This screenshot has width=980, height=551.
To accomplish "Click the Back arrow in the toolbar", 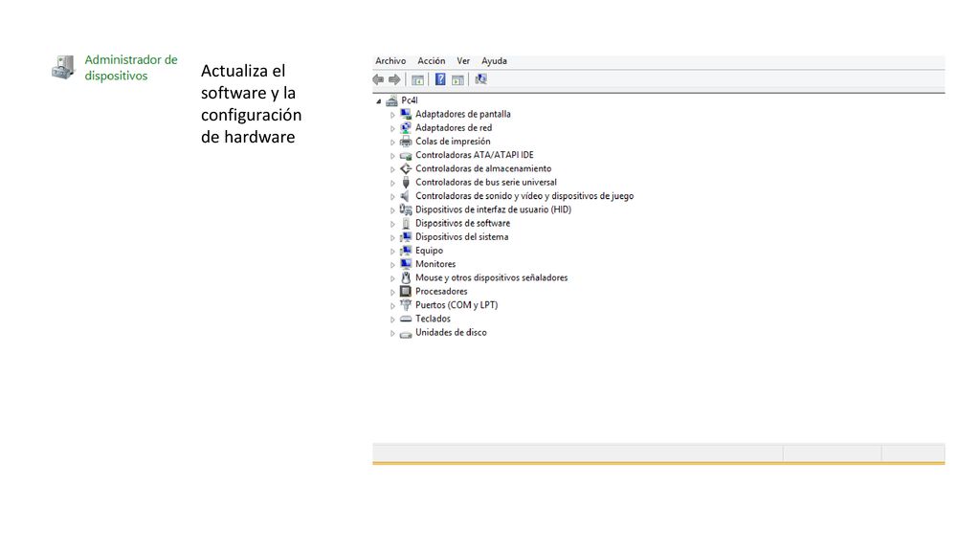I will point(378,79).
